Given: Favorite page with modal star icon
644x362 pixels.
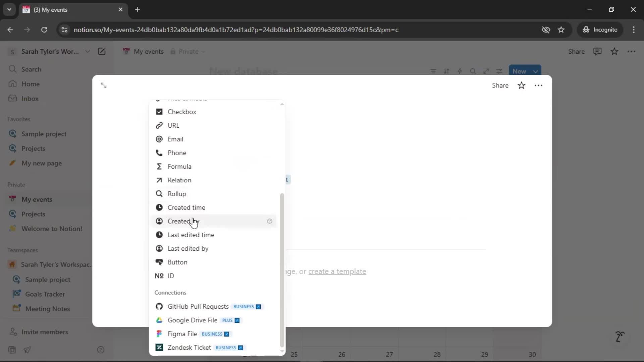Looking at the screenshot, I should coord(521,85).
